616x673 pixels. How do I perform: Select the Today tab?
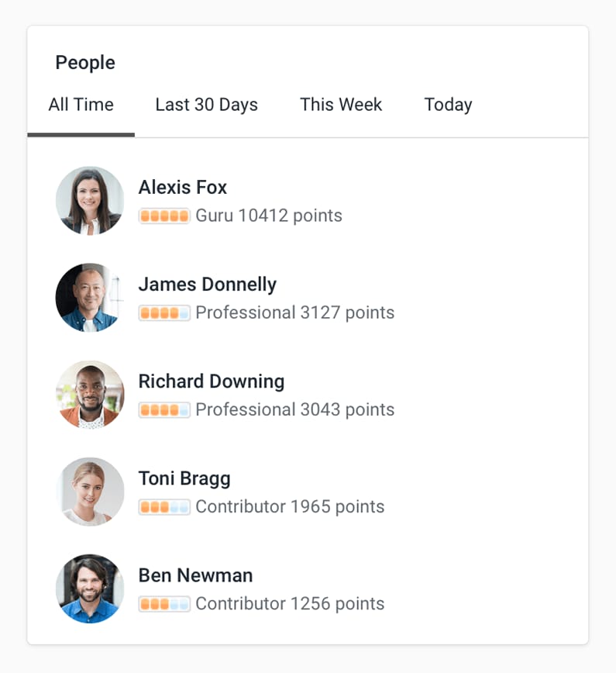448,105
